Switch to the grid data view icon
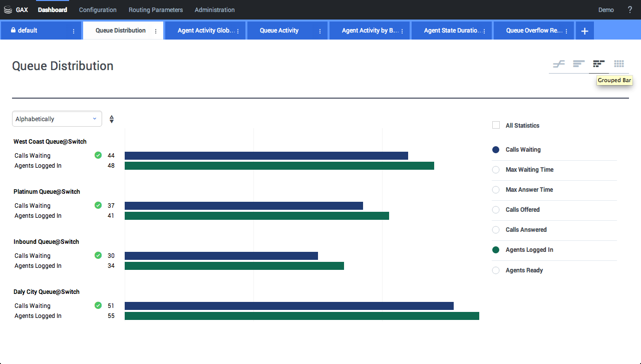This screenshot has height=364, width=641. click(619, 64)
